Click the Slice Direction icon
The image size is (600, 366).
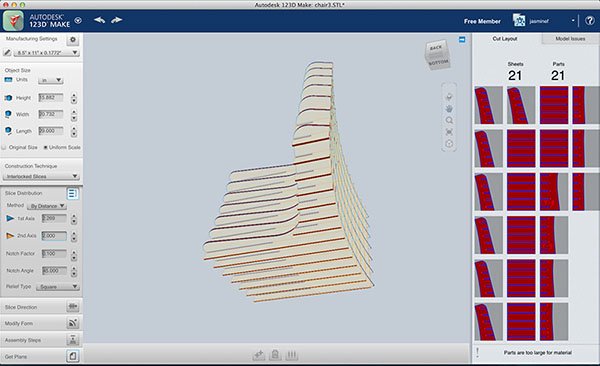[x=73, y=307]
